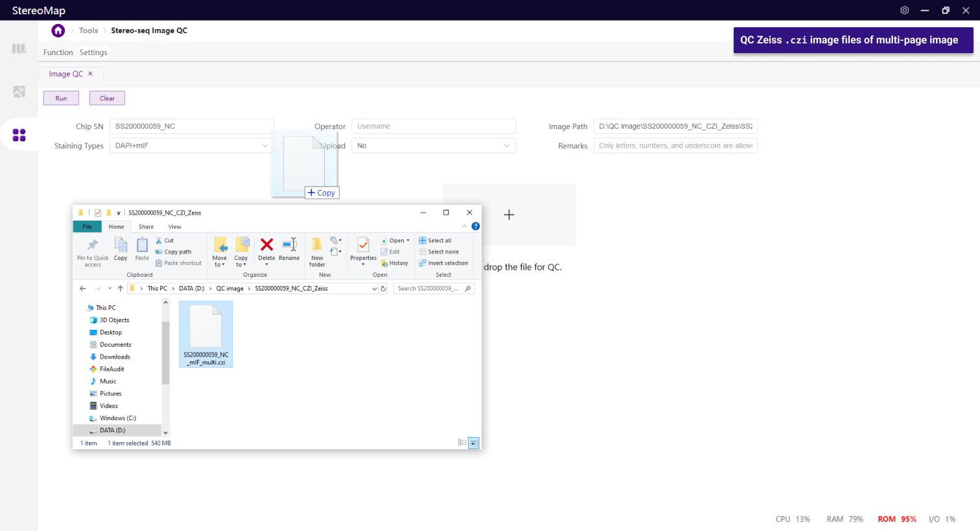Switch to details view toggle
The image size is (980, 531).
462,443
